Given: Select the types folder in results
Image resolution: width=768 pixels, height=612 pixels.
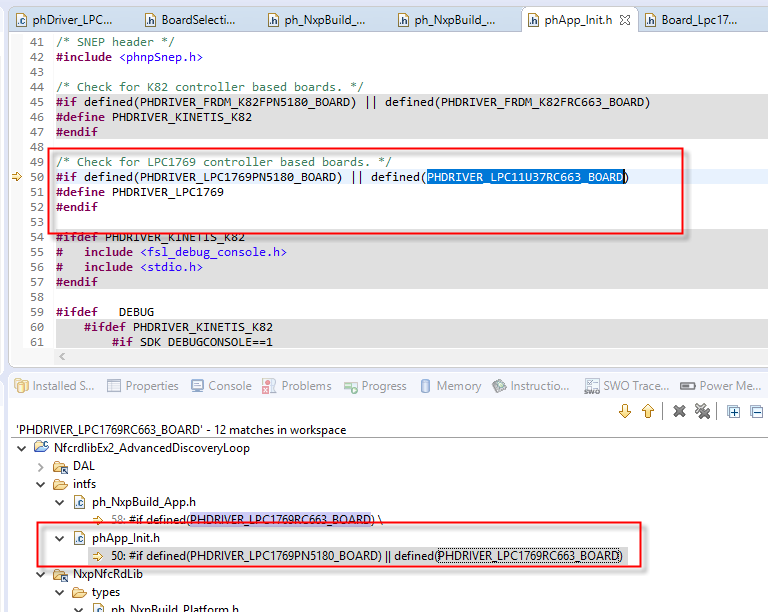Looking at the screenshot, I should [106, 592].
